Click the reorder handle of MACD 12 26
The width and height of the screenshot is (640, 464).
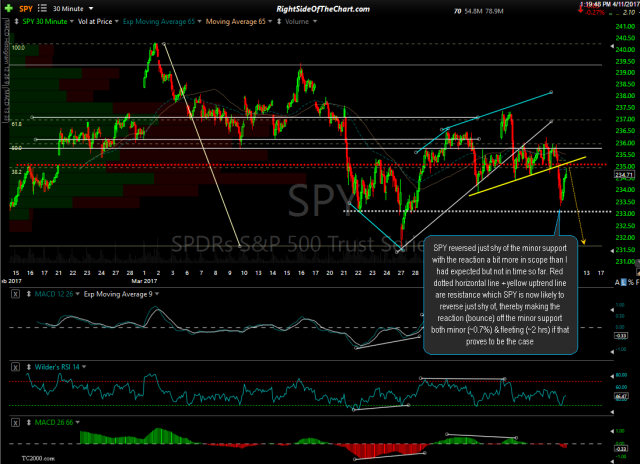29,294
